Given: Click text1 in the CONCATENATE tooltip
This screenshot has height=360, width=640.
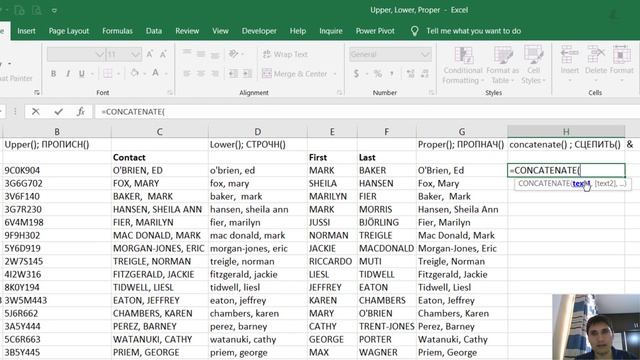Looking at the screenshot, I should 581,184.
